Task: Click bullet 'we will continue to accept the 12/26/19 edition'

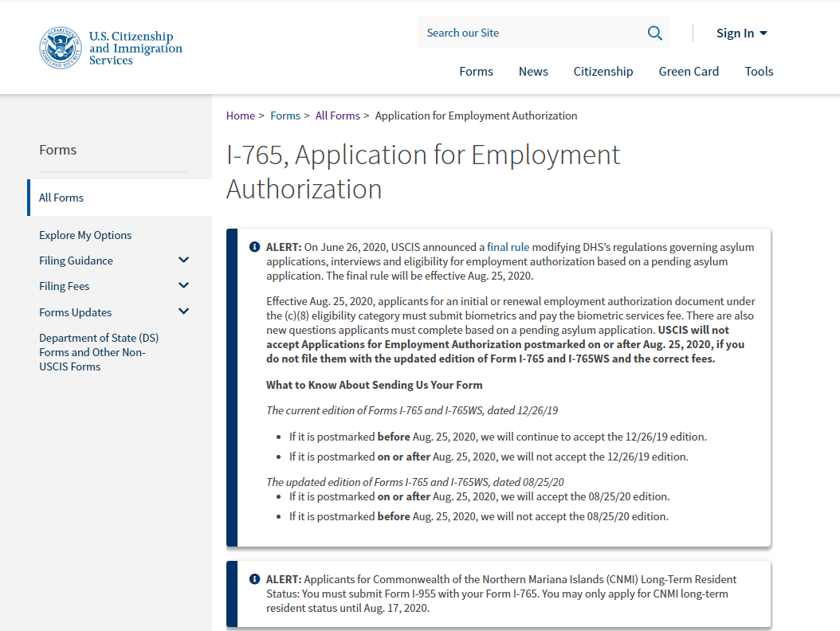Action: click(497, 437)
